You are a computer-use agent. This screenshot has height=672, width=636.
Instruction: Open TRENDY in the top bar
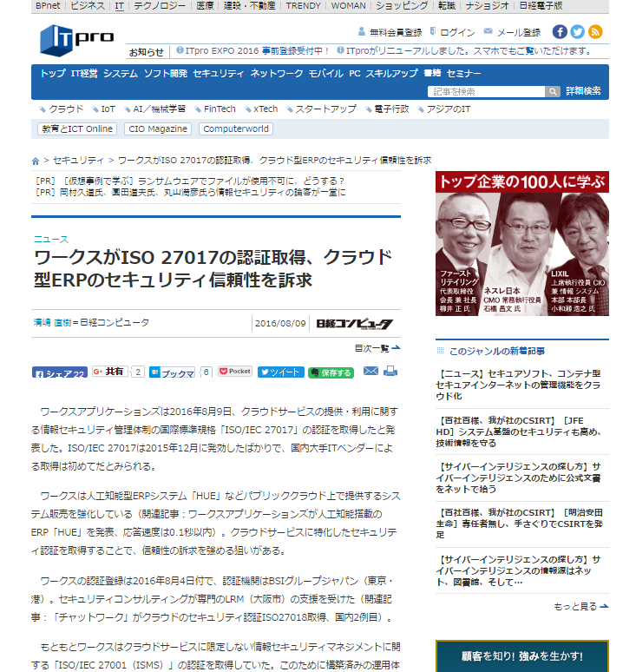(303, 5)
